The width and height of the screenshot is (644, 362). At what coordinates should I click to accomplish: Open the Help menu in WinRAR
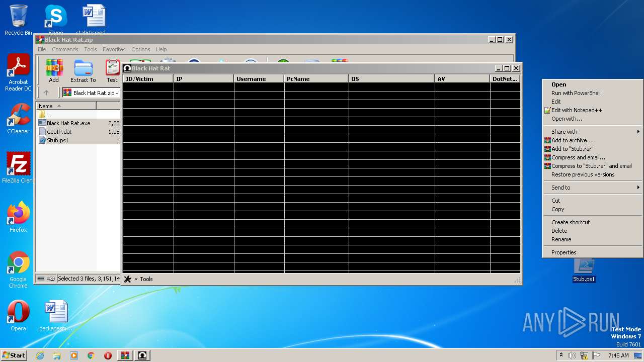(162, 49)
